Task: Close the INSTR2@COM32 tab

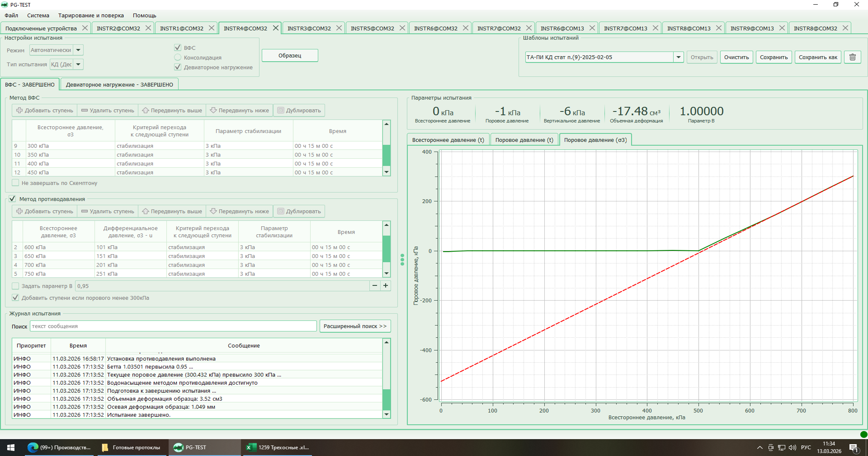Action: [x=148, y=28]
